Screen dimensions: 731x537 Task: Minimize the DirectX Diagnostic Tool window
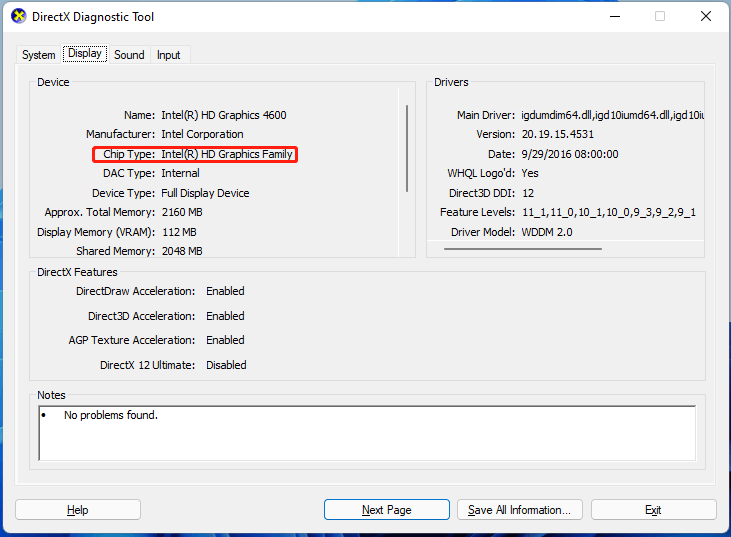(x=615, y=16)
